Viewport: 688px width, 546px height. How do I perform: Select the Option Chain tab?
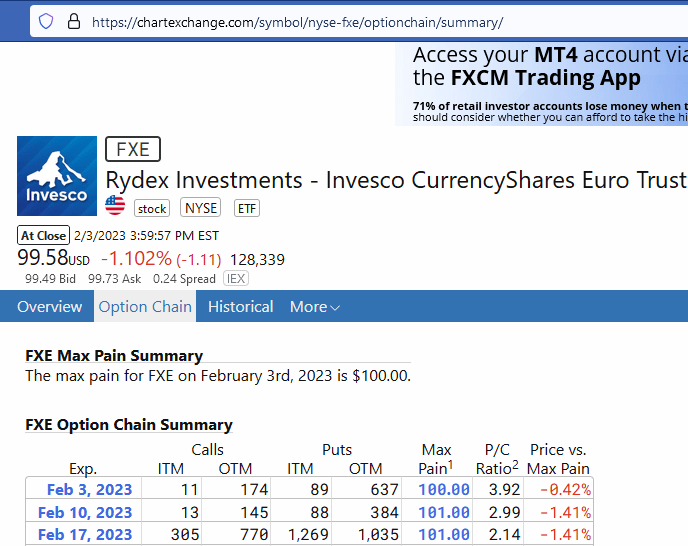click(145, 307)
